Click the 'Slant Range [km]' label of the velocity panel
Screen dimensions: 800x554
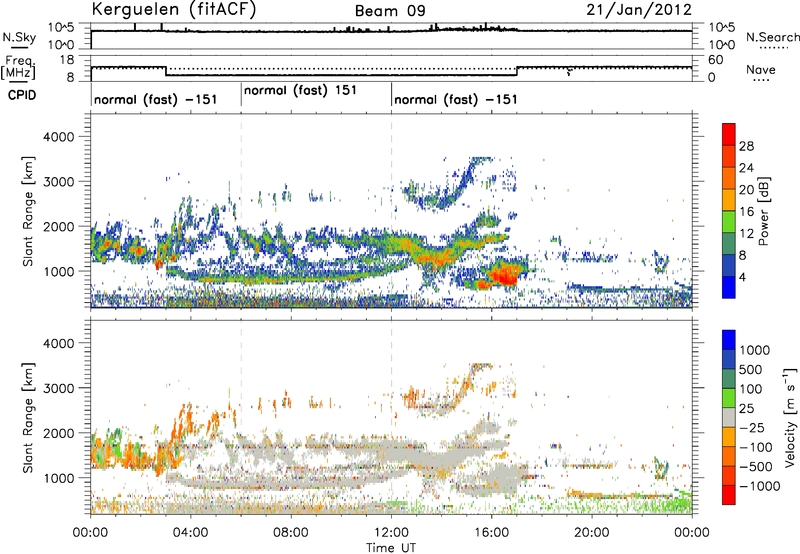click(28, 417)
